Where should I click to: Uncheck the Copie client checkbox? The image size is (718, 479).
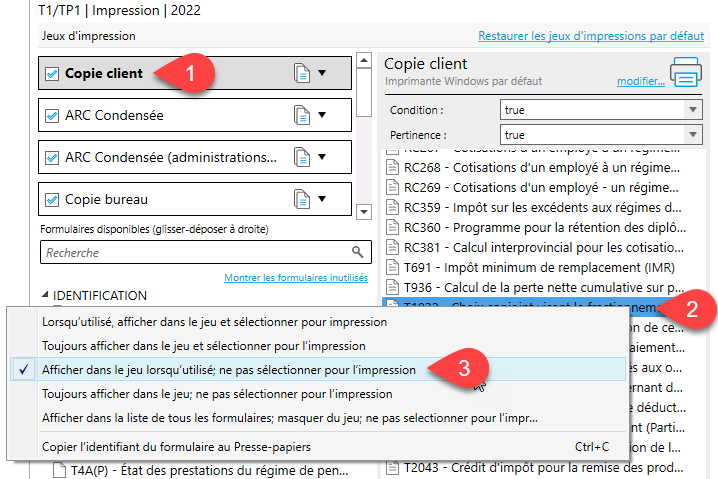52,73
